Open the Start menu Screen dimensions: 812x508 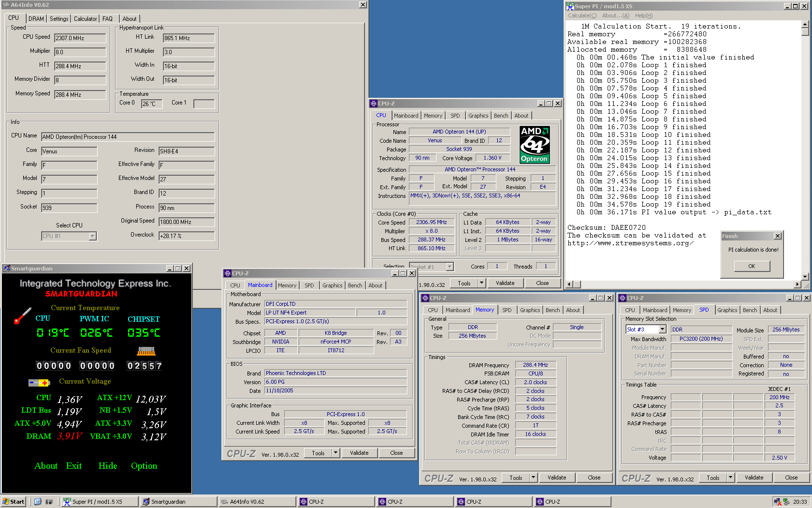13,502
